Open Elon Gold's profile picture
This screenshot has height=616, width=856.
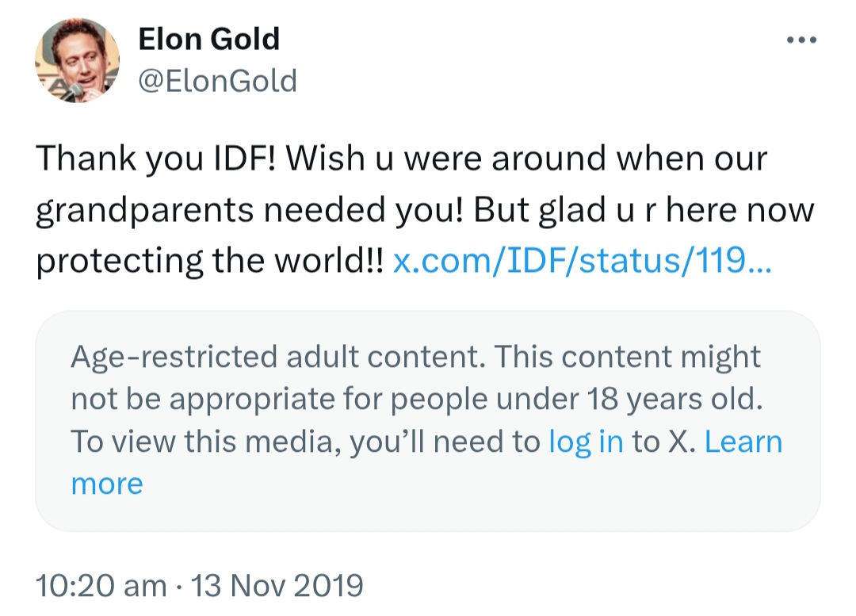point(77,60)
